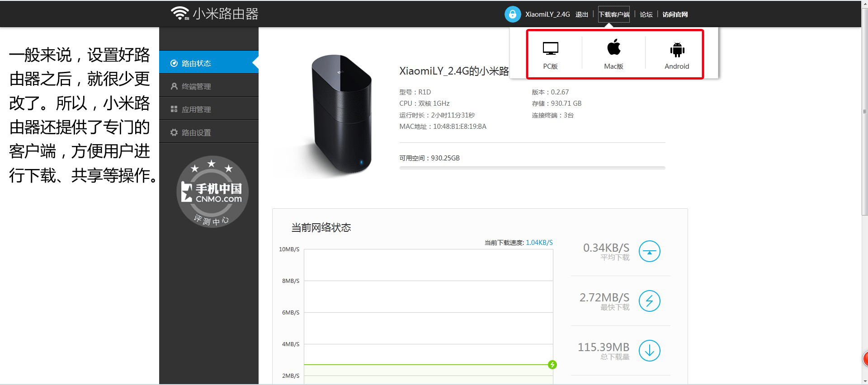868x385 pixels.
Task: Click the 下载客户端 header menu
Action: point(614,14)
